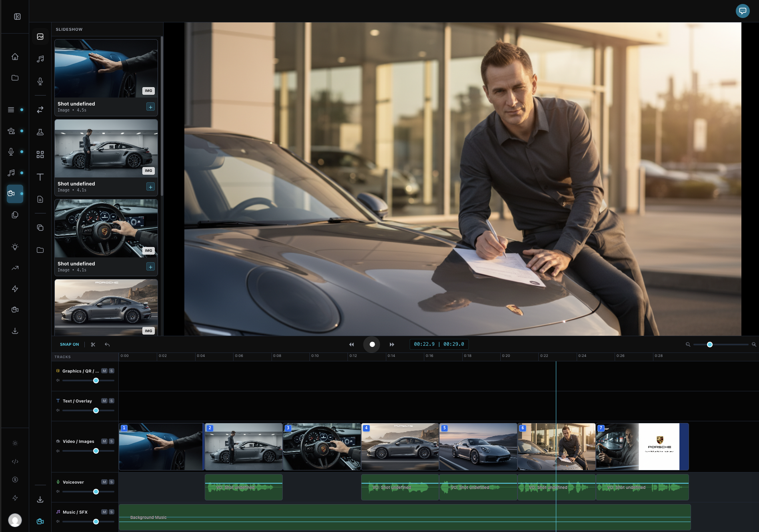This screenshot has height=532, width=759.
Task: Click the 0:10 mark on the timeline ruler
Action: coord(315,356)
